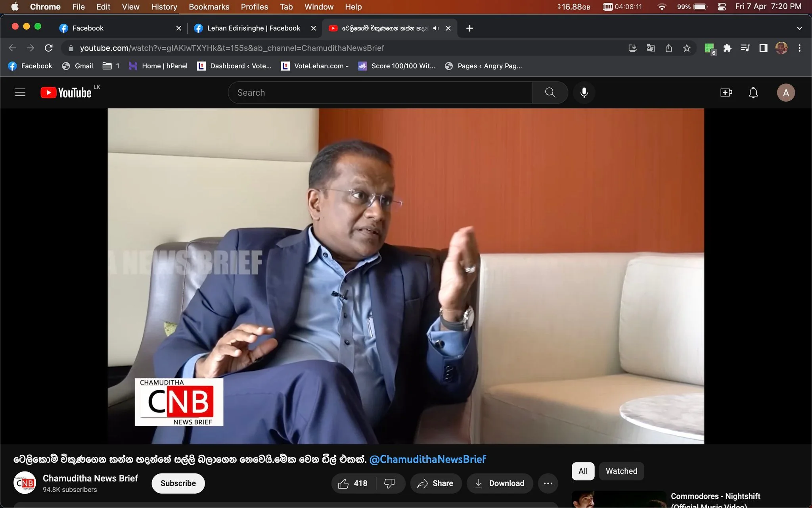This screenshot has height=508, width=812.
Task: Open the YouTube account avatar menu
Action: click(x=785, y=92)
